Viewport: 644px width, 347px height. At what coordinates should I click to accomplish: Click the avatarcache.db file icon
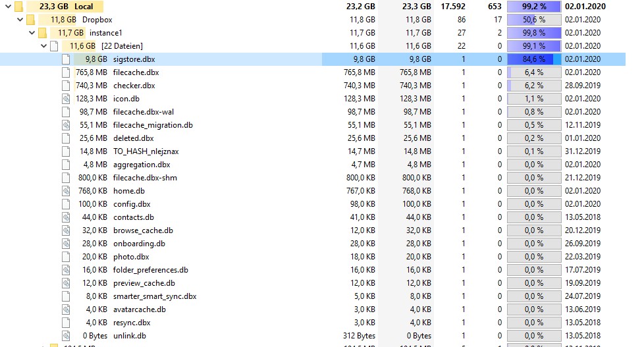66,309
